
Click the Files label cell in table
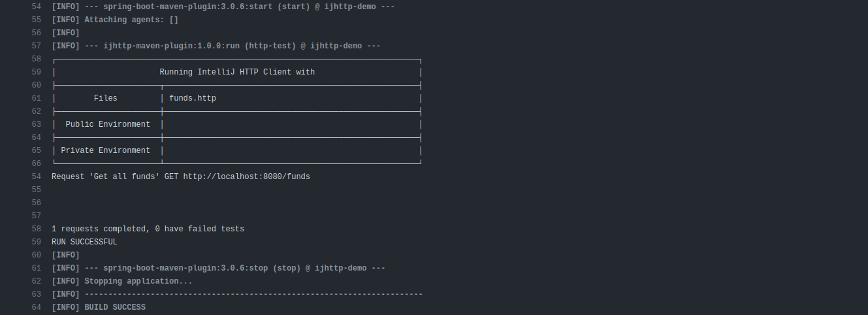pos(106,98)
